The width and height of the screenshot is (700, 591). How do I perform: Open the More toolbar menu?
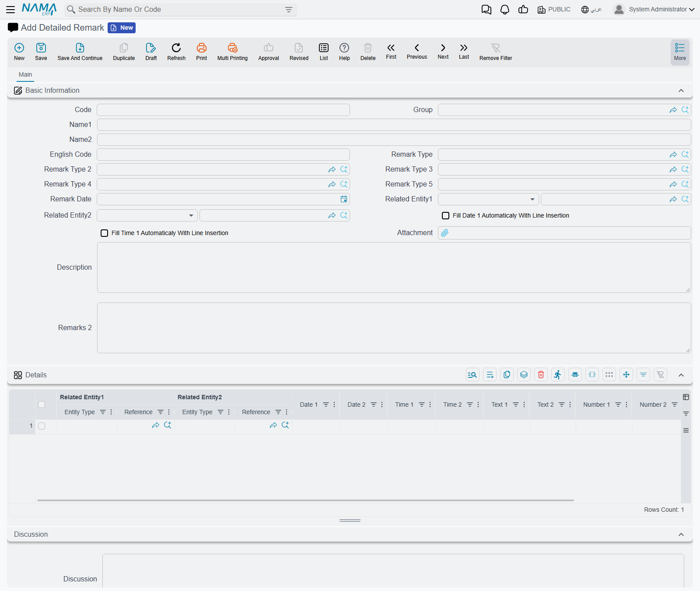tap(680, 53)
